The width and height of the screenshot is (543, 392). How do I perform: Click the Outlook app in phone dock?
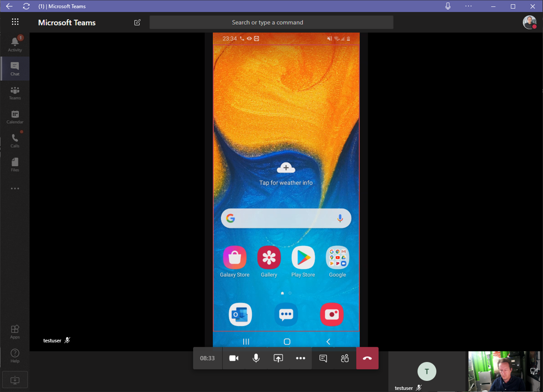pyautogui.click(x=240, y=315)
